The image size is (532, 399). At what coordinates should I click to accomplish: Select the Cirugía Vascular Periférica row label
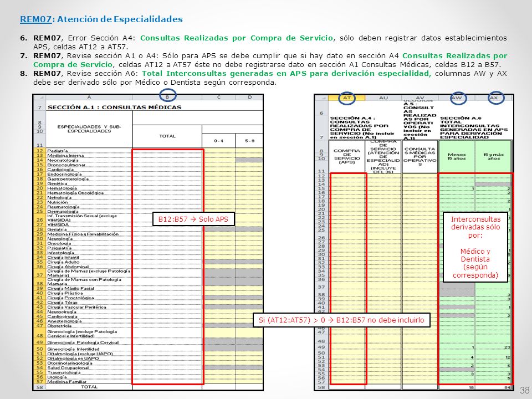(76, 308)
